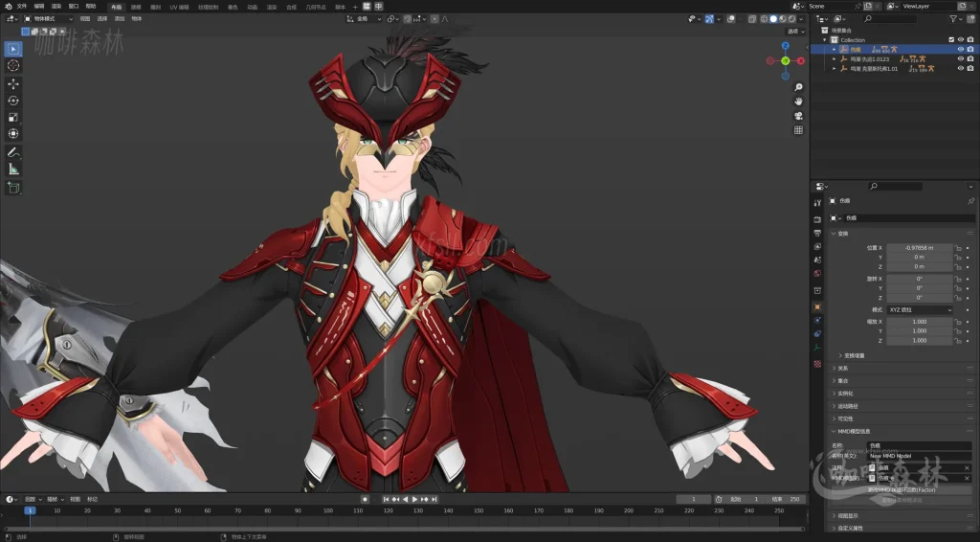Switch to the UV Editing workspace tab
This screenshot has height=542, width=980.
pyautogui.click(x=179, y=7)
